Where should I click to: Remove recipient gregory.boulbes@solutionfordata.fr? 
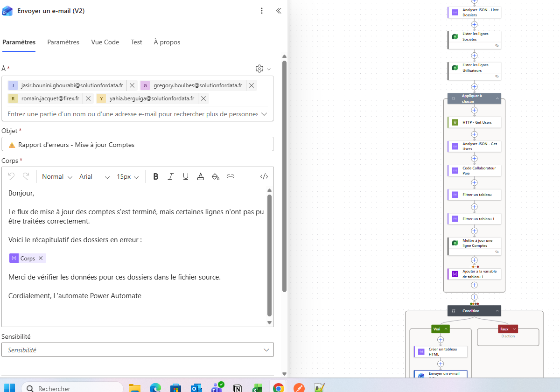(252, 85)
